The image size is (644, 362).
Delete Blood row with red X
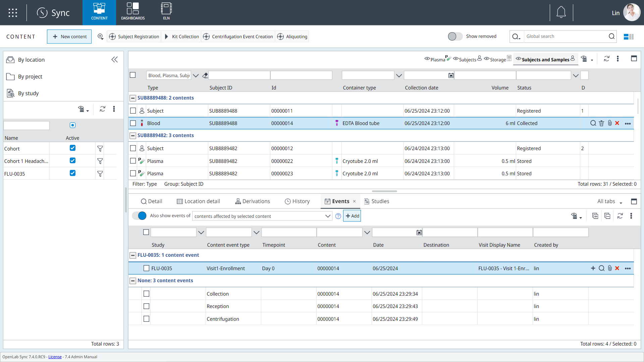pos(617,123)
